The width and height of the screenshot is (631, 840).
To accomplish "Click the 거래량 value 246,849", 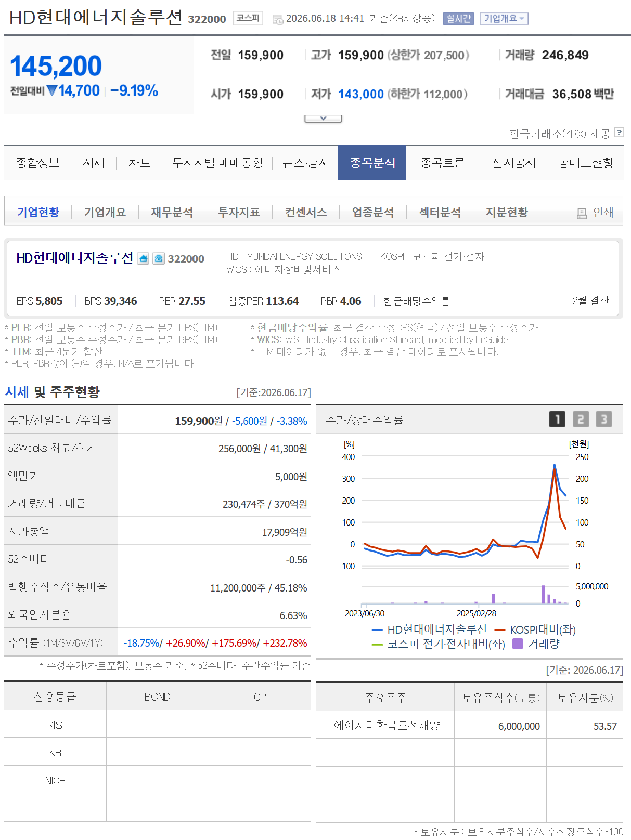I will (x=565, y=55).
